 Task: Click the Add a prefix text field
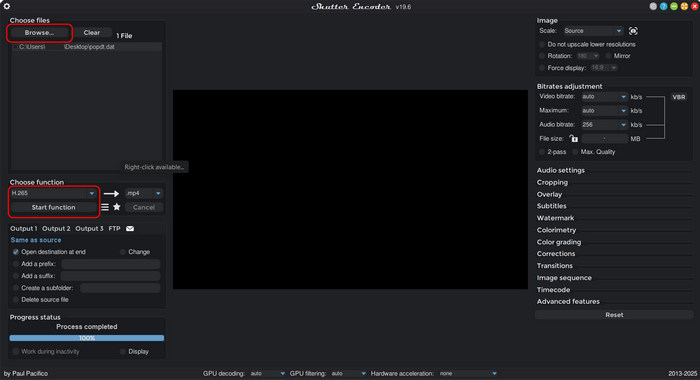[x=111, y=264]
